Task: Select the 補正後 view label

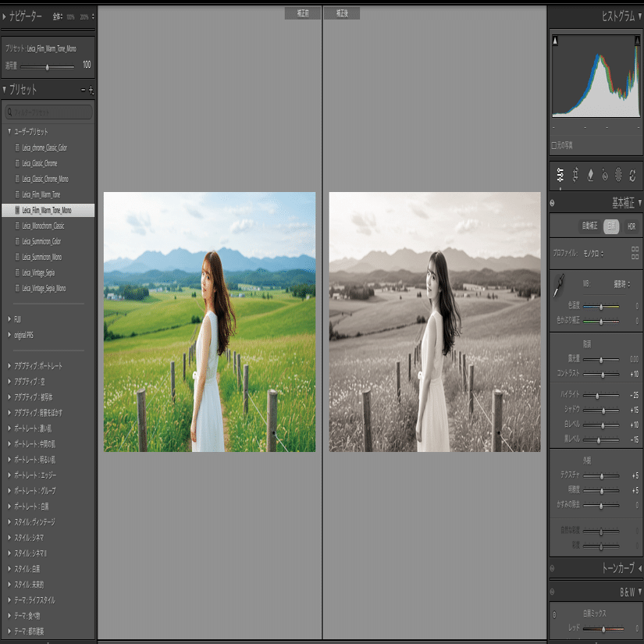Action: (342, 13)
